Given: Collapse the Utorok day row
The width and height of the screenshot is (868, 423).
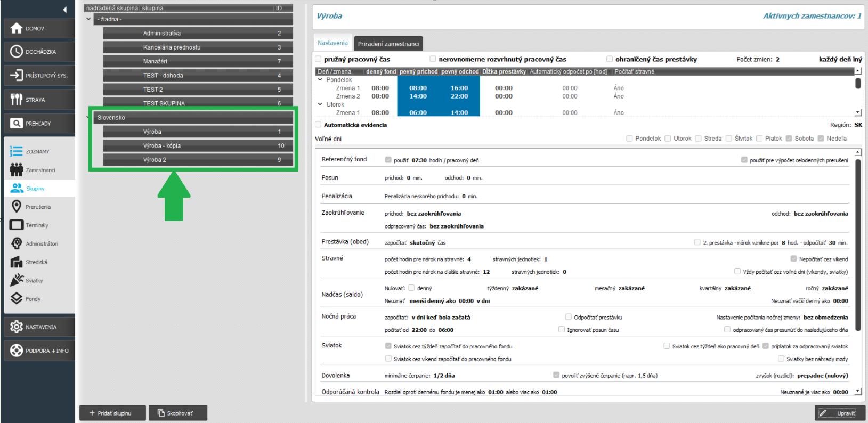Looking at the screenshot, I should coord(320,104).
